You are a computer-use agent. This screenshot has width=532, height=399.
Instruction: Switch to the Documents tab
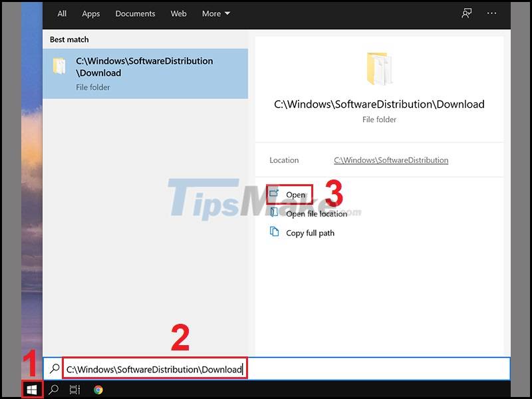(x=135, y=13)
